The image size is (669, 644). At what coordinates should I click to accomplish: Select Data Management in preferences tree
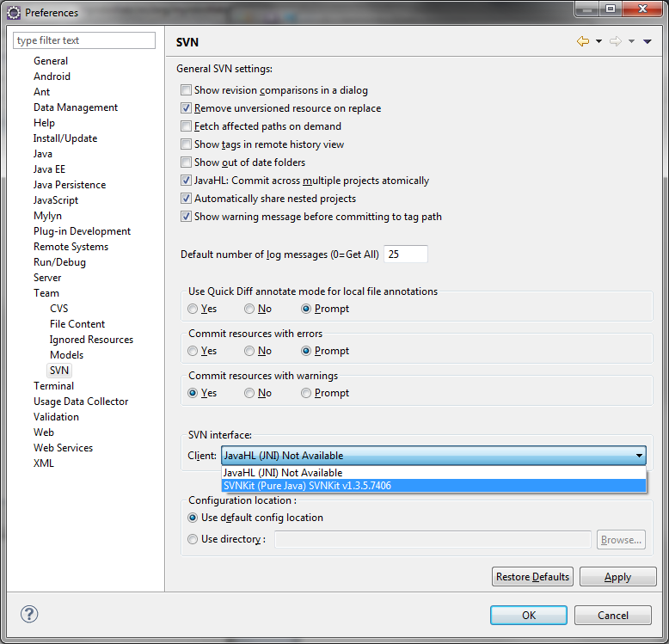pos(76,107)
